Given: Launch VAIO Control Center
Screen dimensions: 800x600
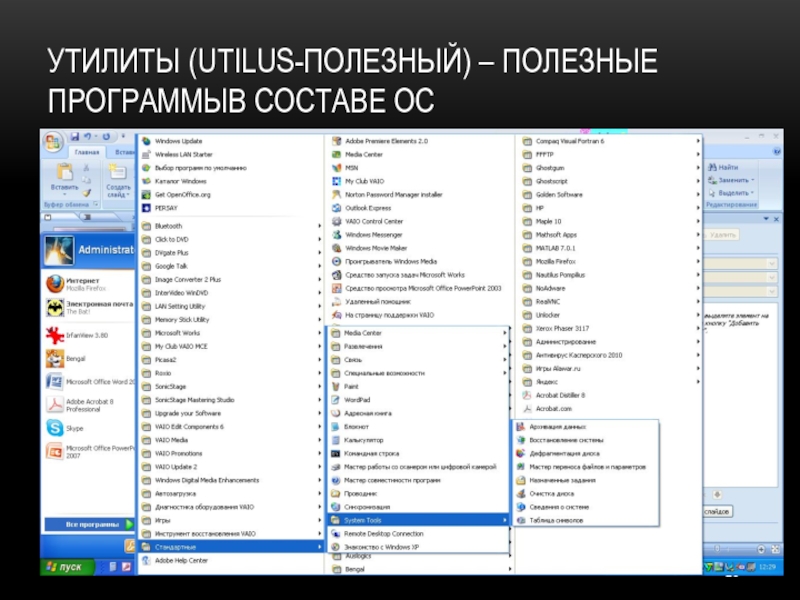Looking at the screenshot, I should click(x=374, y=221).
